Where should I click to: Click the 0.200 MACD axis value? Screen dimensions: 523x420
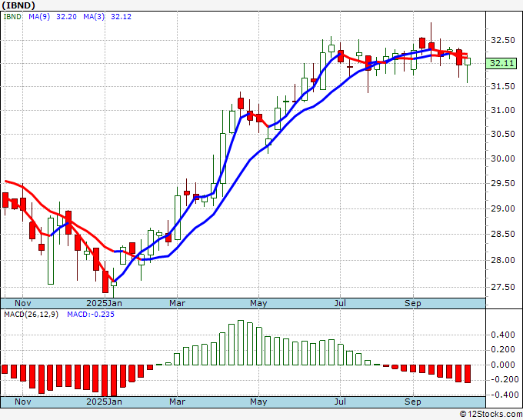505,349
